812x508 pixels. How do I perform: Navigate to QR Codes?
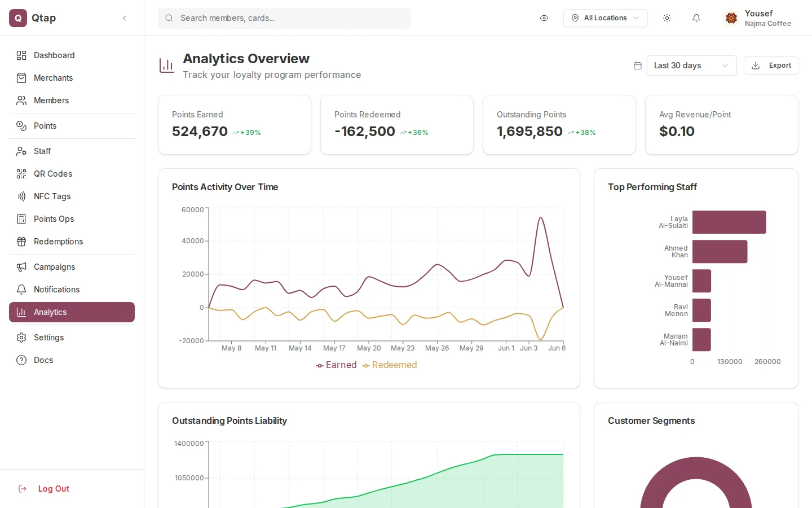[x=72, y=174]
